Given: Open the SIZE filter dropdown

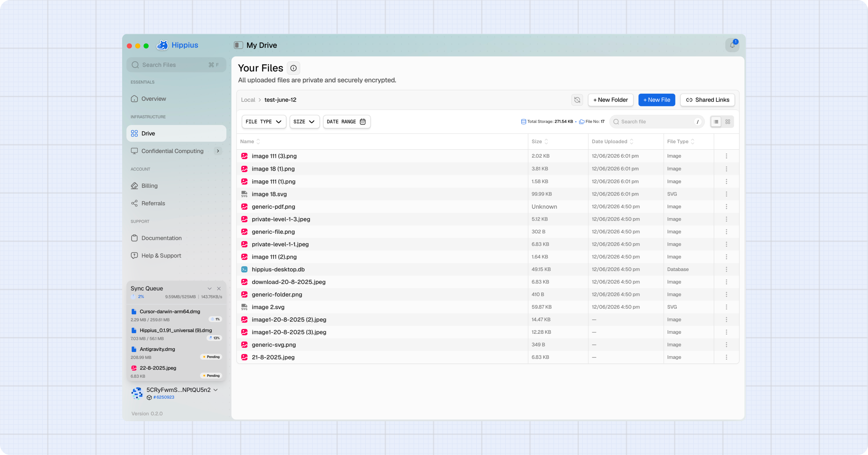Looking at the screenshot, I should 304,122.
